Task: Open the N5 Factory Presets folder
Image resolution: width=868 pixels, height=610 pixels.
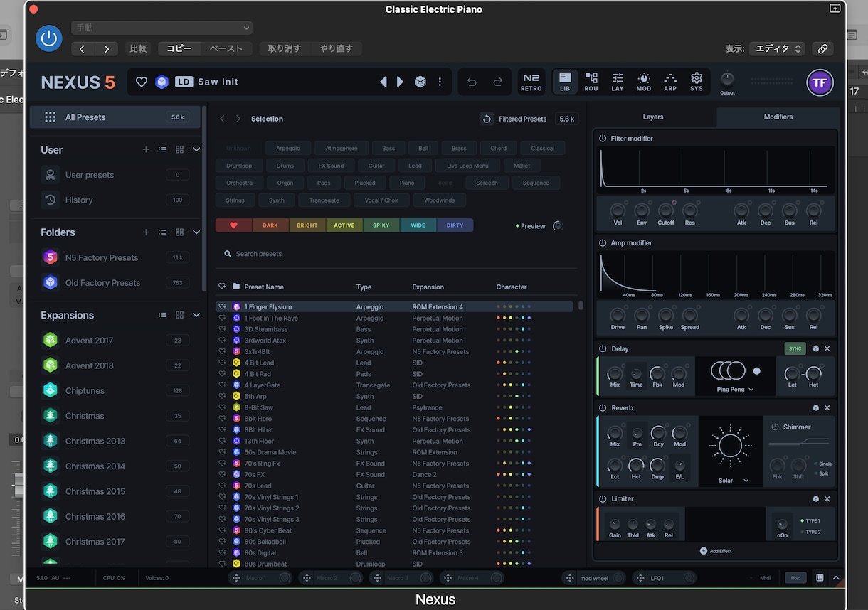Action: [x=115, y=257]
